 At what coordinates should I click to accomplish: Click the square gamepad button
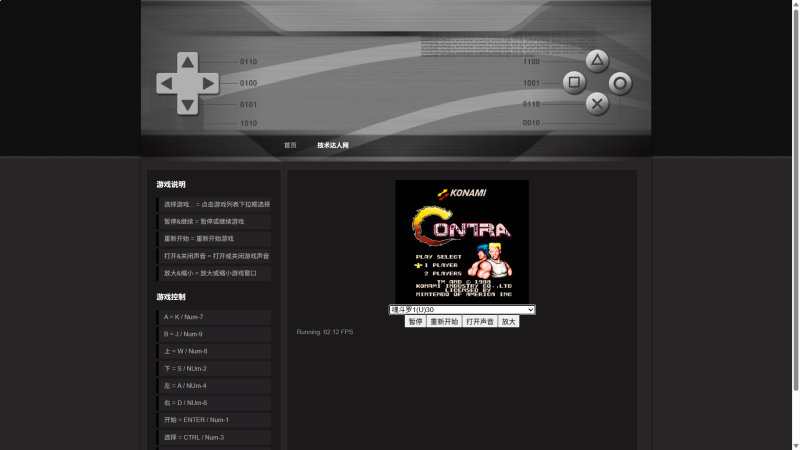[x=574, y=82]
